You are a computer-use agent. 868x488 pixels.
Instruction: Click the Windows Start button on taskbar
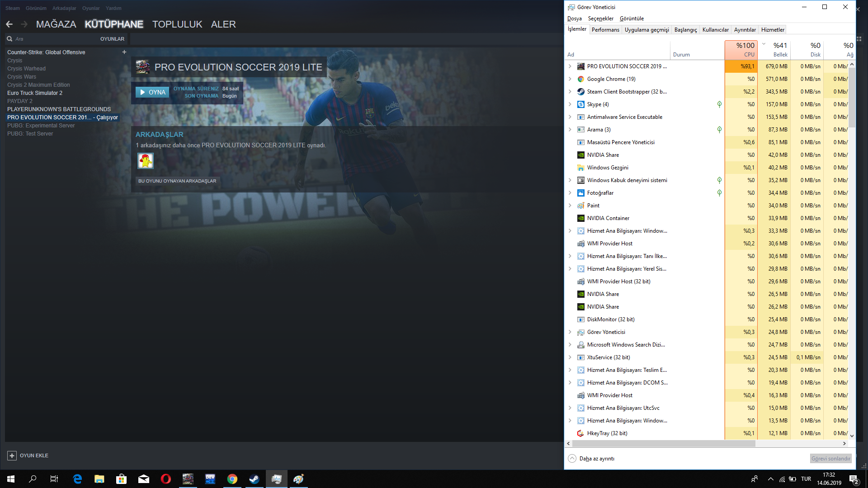11,479
